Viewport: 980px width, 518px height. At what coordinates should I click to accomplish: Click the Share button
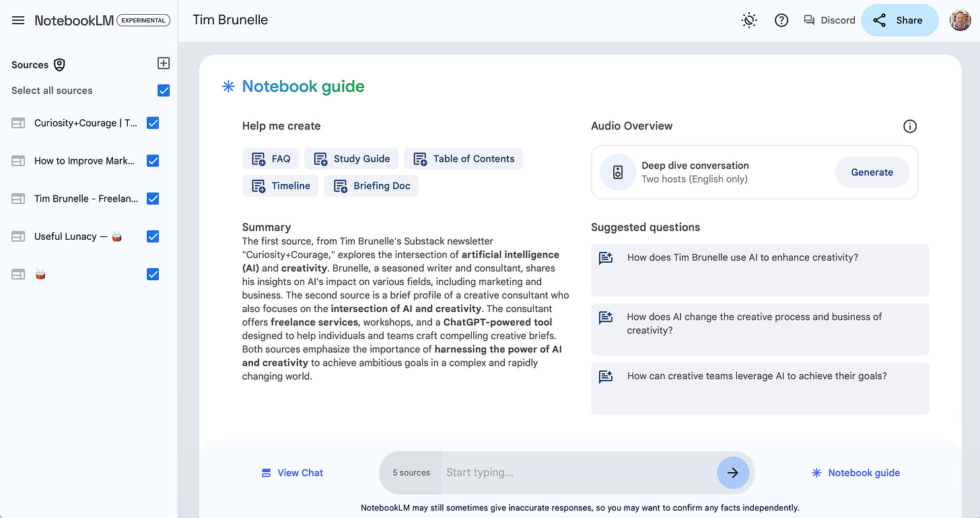click(x=900, y=20)
